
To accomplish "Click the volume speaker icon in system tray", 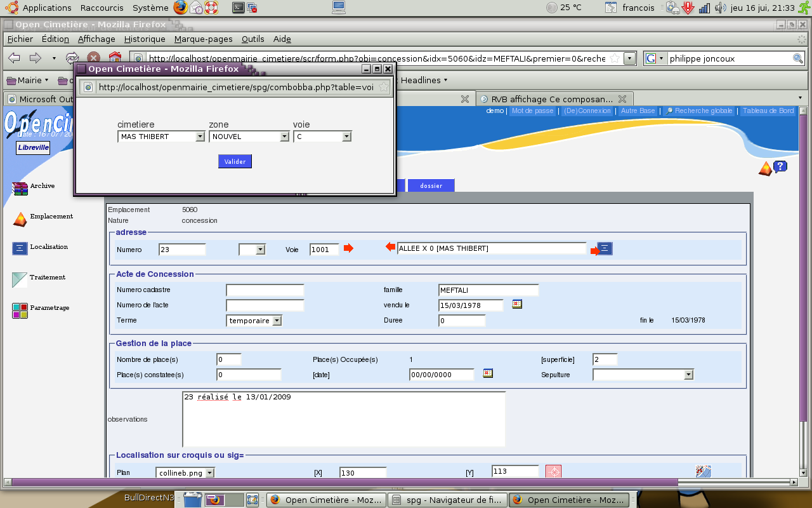I will [x=721, y=8].
